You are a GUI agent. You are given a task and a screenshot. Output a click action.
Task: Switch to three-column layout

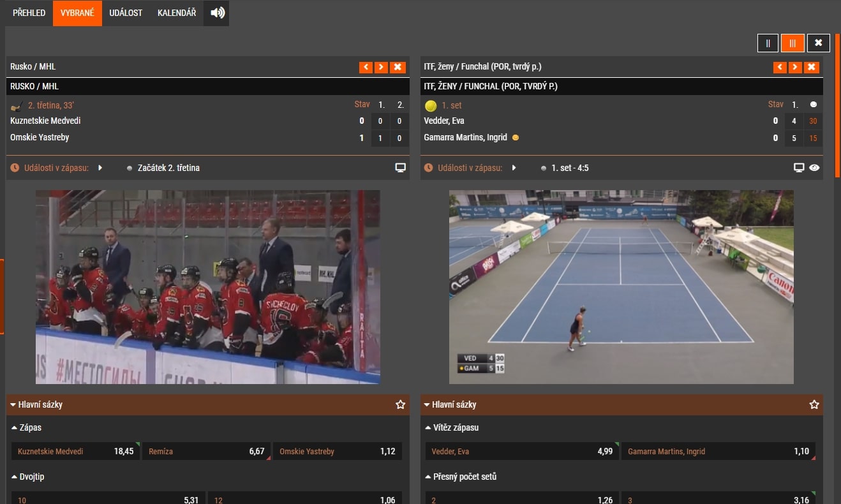pos(793,43)
